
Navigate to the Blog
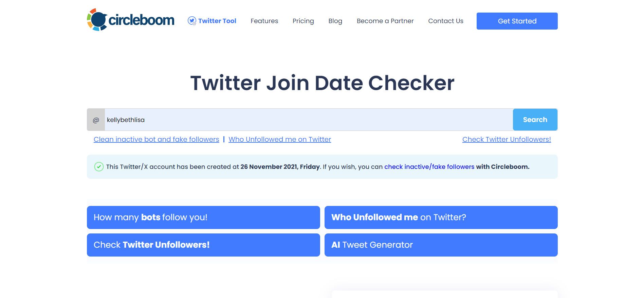click(335, 21)
